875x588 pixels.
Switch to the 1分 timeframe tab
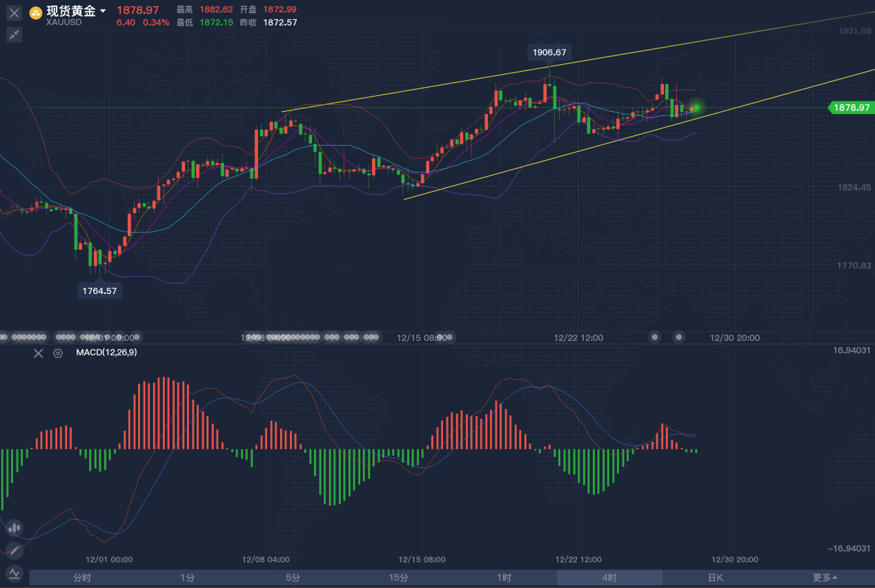(x=187, y=578)
